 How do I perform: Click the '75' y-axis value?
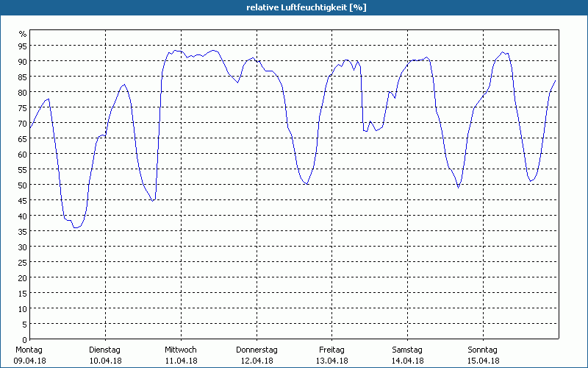click(23, 107)
